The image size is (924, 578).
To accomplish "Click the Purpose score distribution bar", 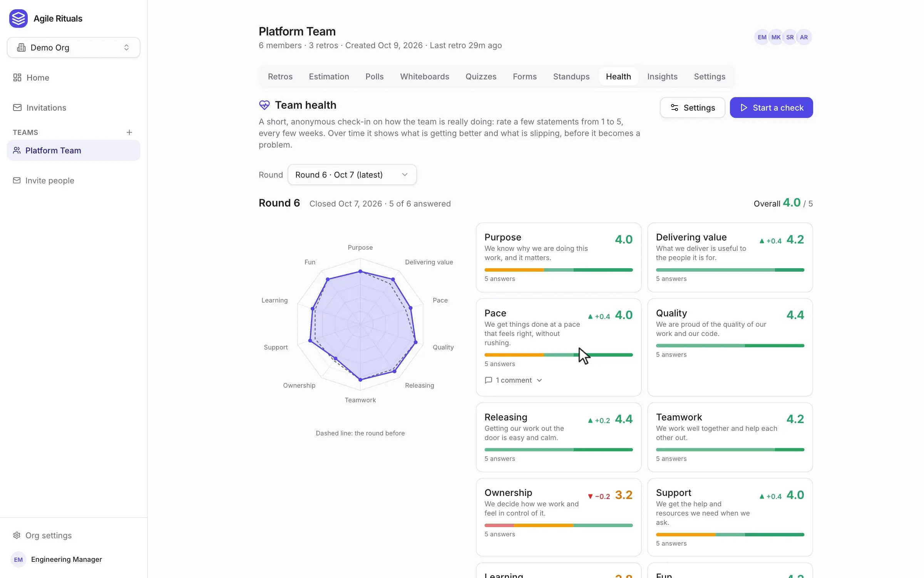I will click(559, 270).
